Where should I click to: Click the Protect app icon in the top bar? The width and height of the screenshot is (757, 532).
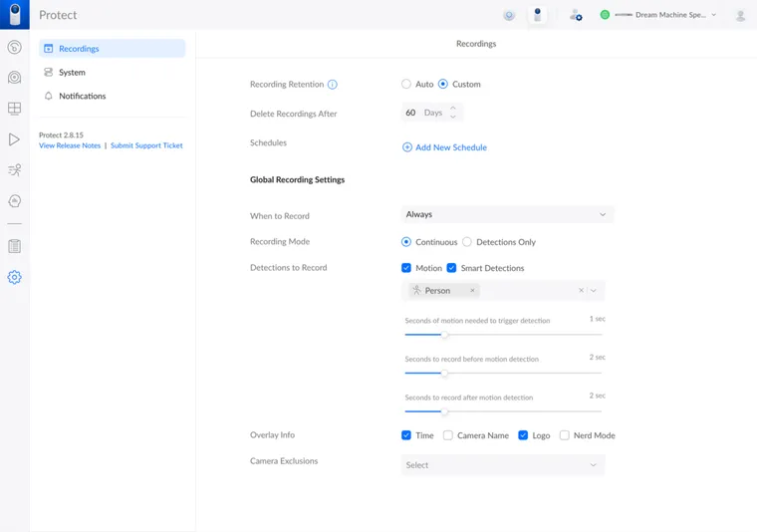[537, 15]
